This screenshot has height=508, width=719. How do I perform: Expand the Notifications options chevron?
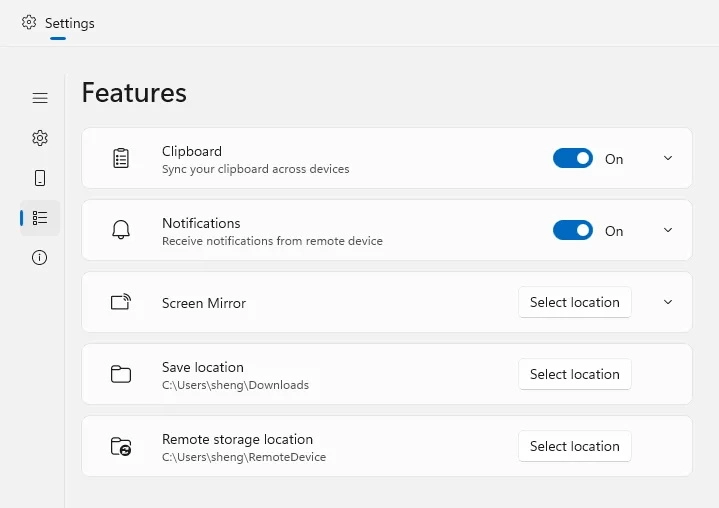pos(668,230)
